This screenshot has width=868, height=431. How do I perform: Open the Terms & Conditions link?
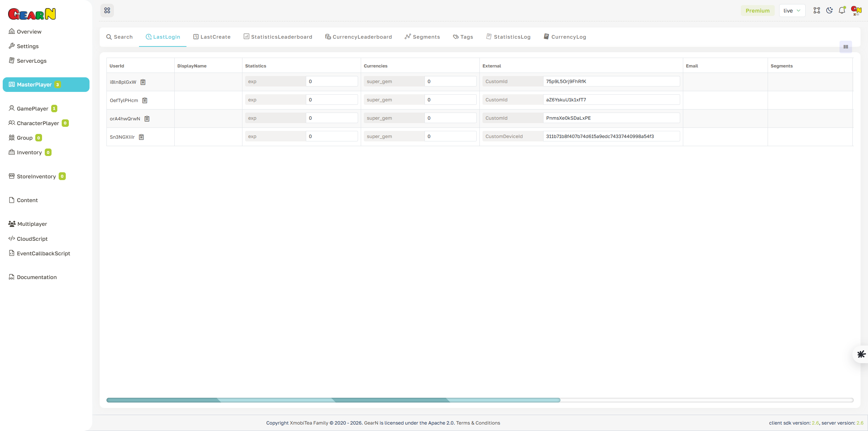coord(478,423)
